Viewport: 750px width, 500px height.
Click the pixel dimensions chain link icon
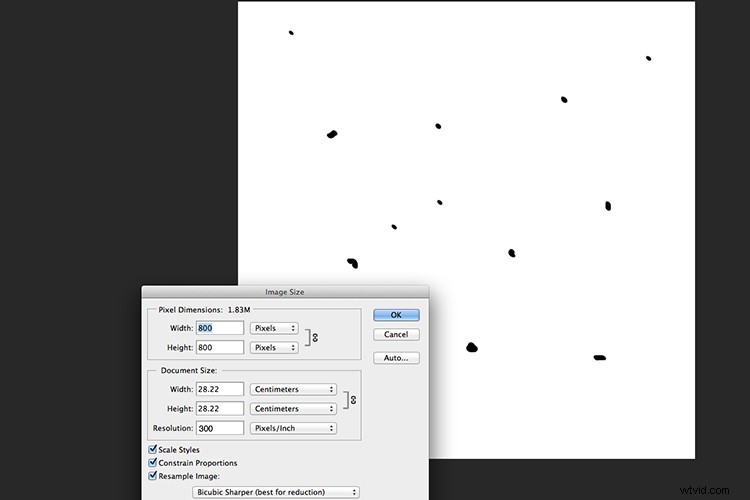[x=315, y=338]
